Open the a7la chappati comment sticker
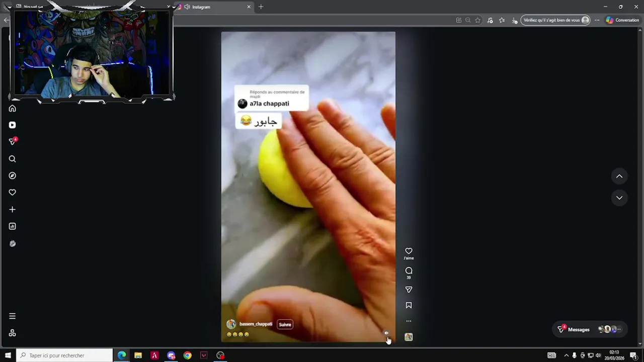 (272, 98)
